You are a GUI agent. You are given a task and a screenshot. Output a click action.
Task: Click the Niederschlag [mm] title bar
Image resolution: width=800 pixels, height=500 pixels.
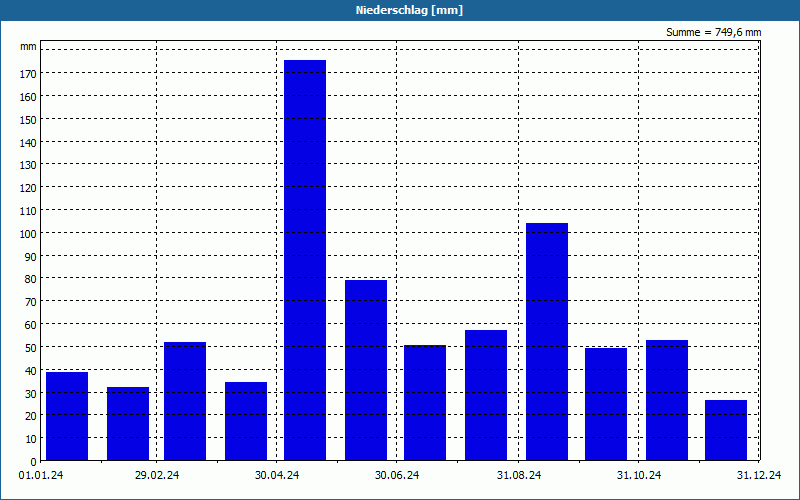(x=400, y=10)
